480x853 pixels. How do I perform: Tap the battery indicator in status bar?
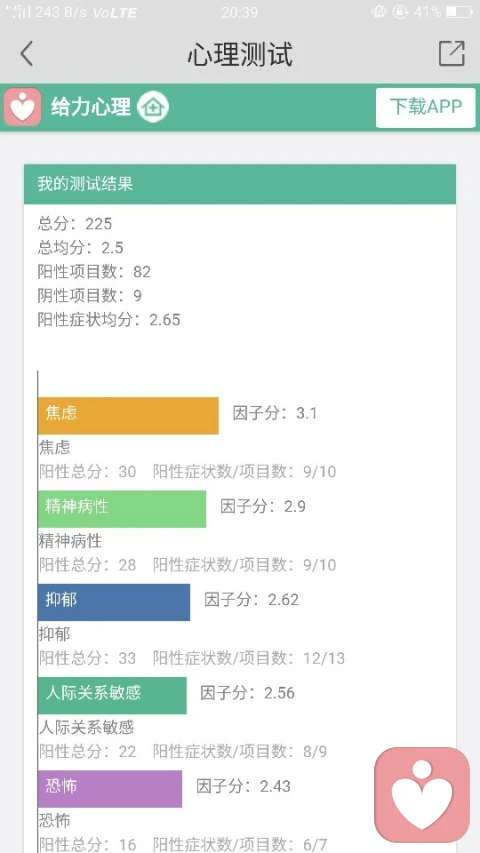pos(459,12)
